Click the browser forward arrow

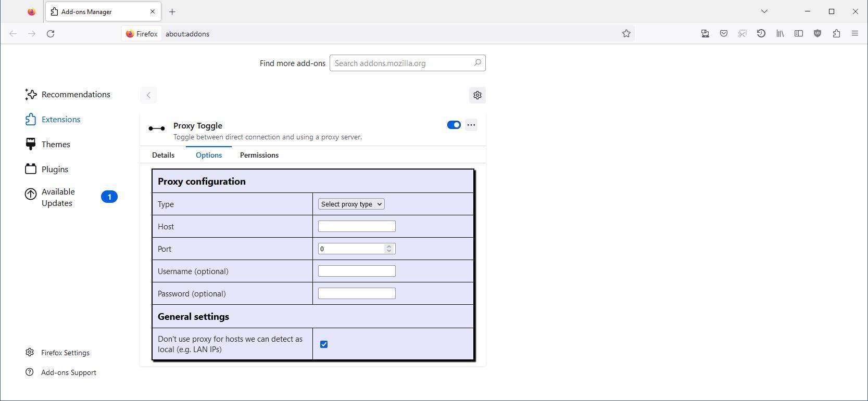[32, 34]
